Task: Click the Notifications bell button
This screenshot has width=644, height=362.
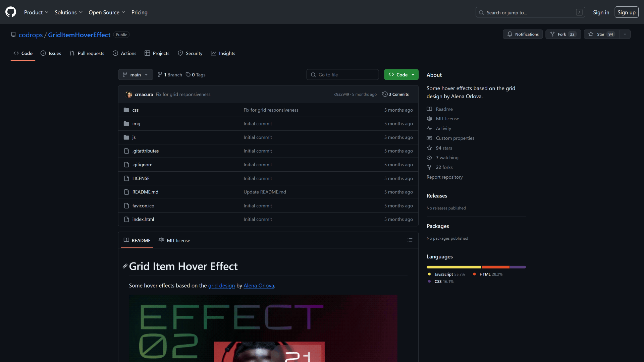Action: coord(523,34)
